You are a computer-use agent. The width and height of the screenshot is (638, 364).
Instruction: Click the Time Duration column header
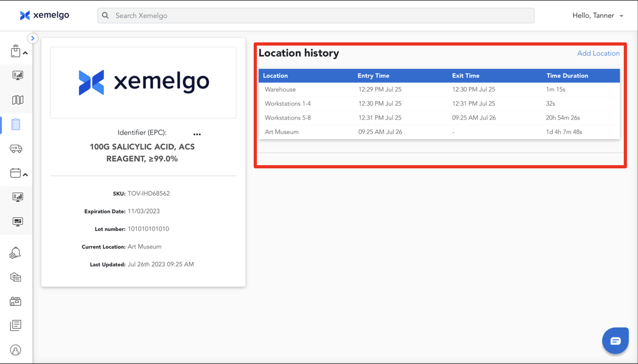tap(567, 76)
